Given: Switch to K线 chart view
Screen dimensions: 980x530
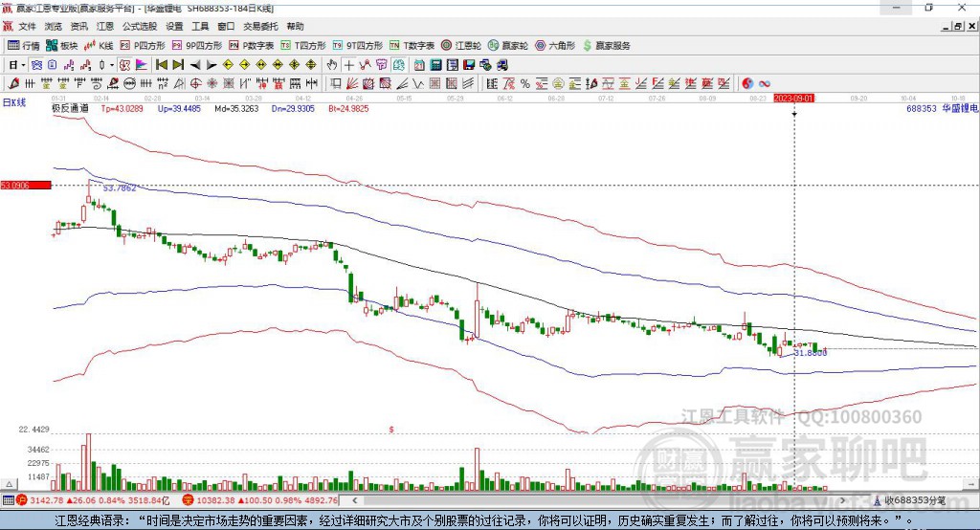Looking at the screenshot, I should coord(99,46).
